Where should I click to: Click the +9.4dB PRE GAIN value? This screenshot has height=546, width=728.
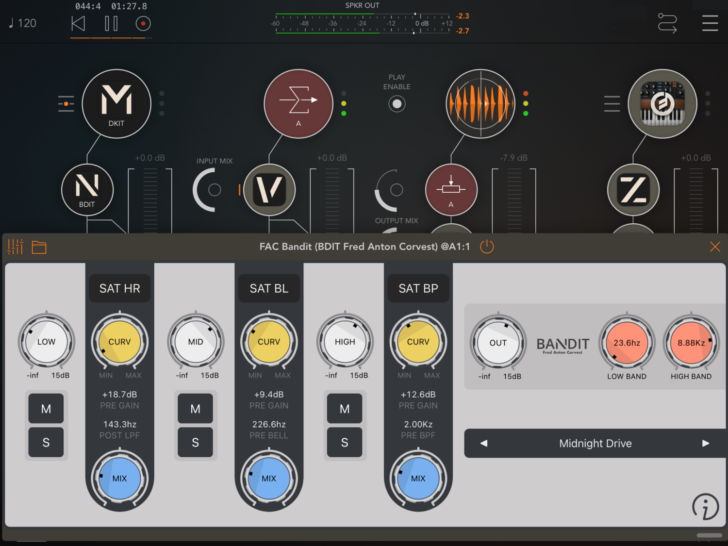coord(269,395)
